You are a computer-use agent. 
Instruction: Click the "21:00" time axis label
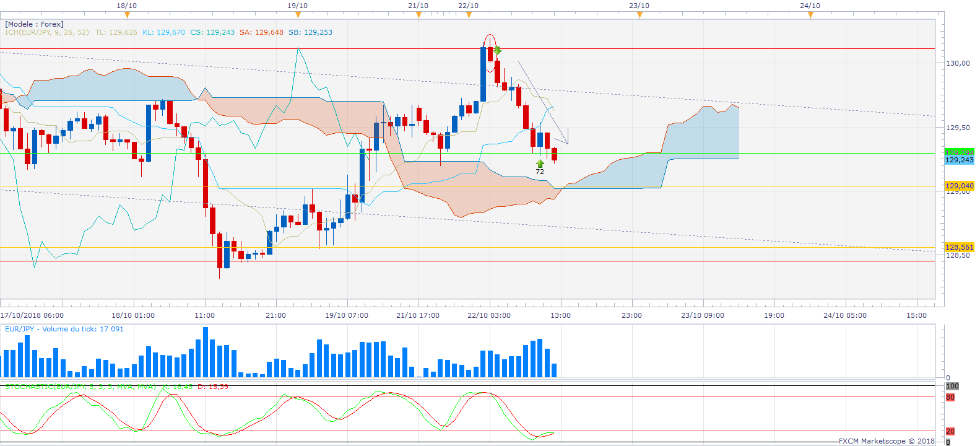point(276,315)
